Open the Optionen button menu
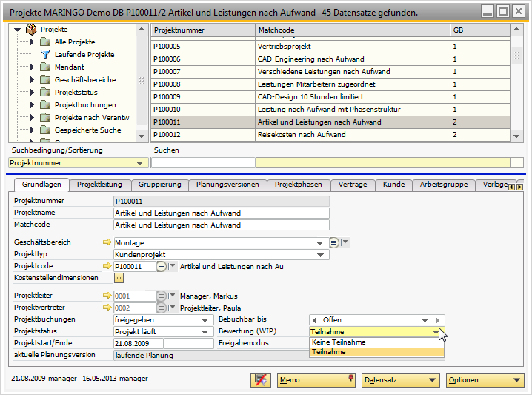 (485, 379)
